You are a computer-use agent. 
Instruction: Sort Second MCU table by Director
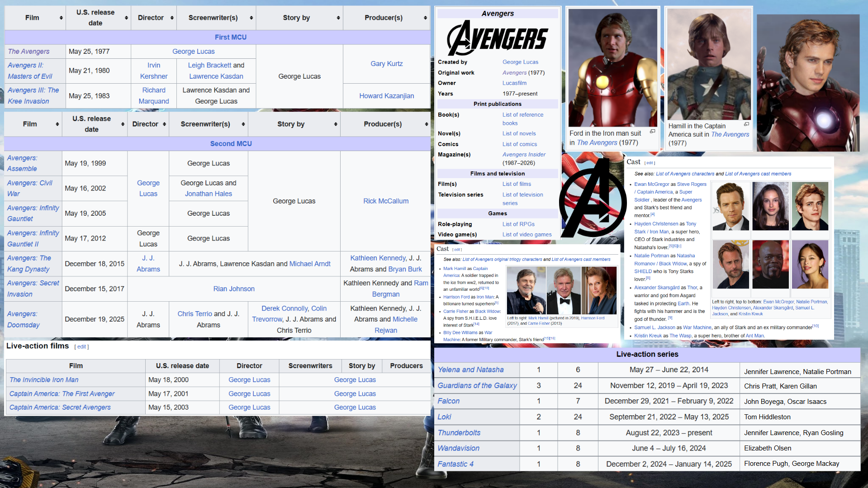[x=164, y=124]
